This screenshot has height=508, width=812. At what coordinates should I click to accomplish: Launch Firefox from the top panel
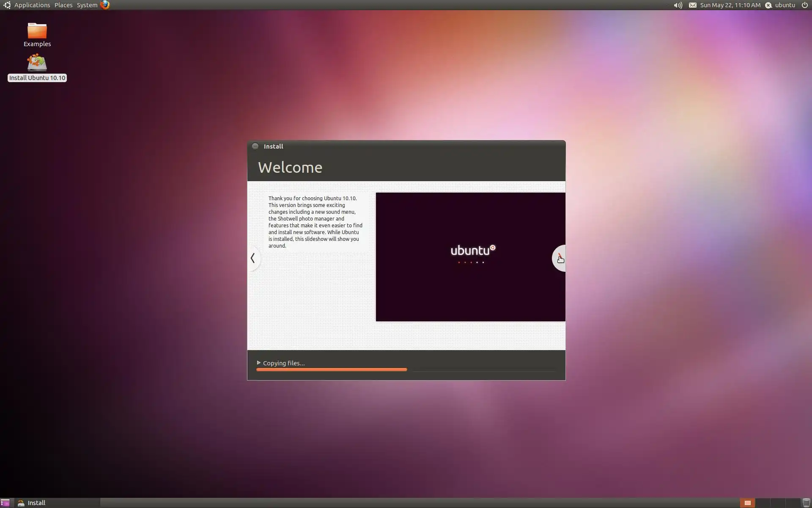point(105,5)
